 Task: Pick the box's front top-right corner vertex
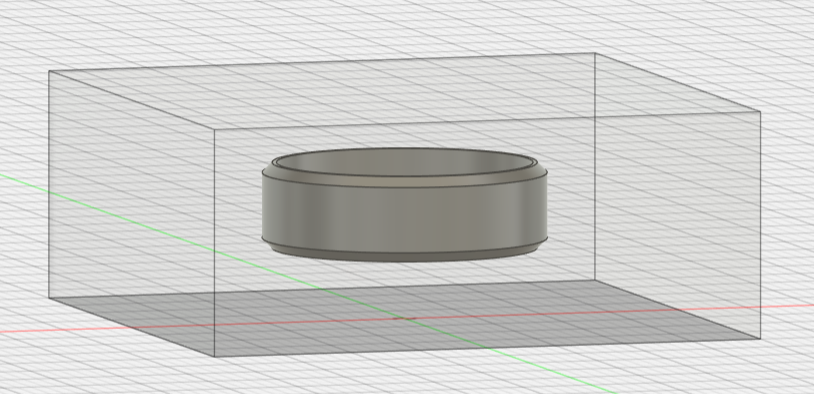pyautogui.click(x=761, y=112)
